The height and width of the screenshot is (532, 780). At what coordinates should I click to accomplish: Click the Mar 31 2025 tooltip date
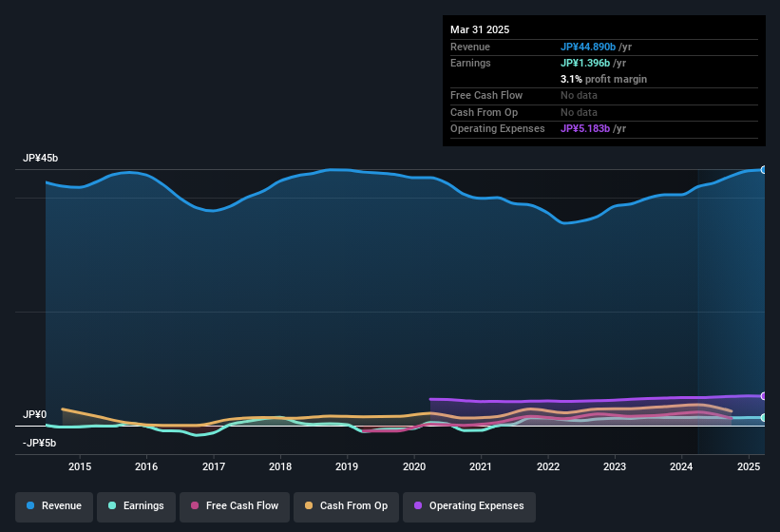click(480, 29)
